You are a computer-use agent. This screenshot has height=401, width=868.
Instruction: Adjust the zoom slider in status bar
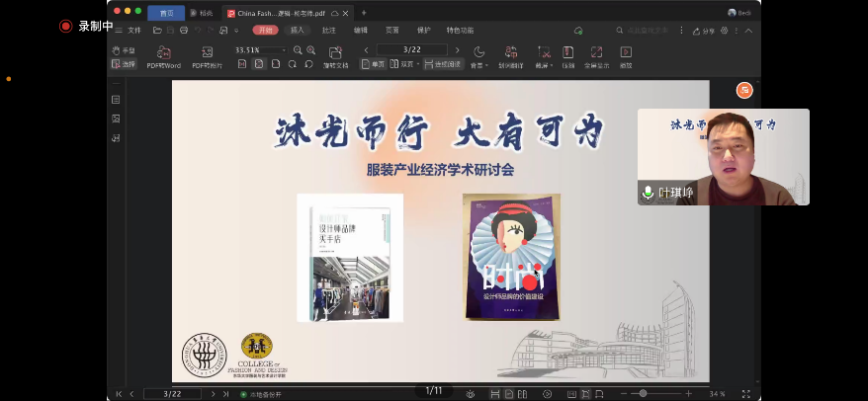[643, 393]
